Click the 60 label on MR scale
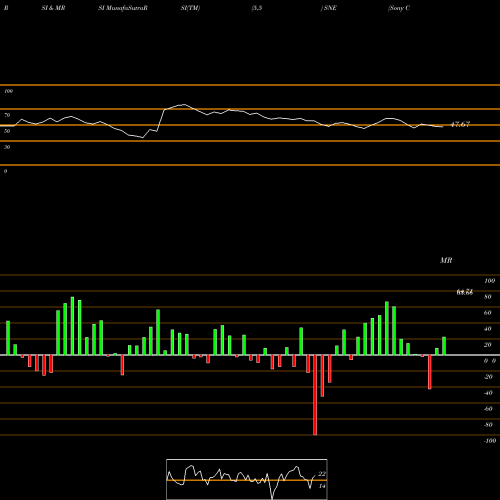The height and width of the screenshot is (500, 500). click(x=488, y=313)
